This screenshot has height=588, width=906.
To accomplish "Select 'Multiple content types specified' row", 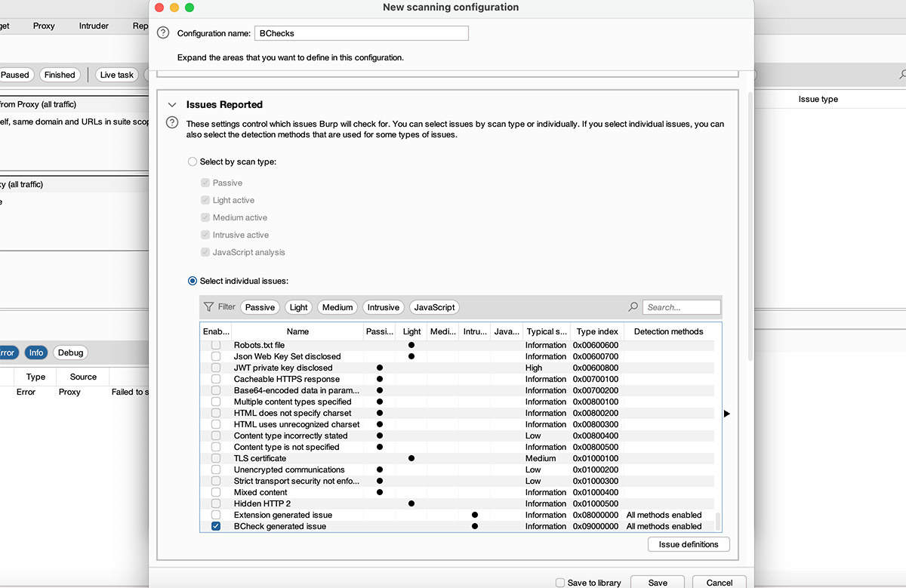I will pyautogui.click(x=457, y=402).
